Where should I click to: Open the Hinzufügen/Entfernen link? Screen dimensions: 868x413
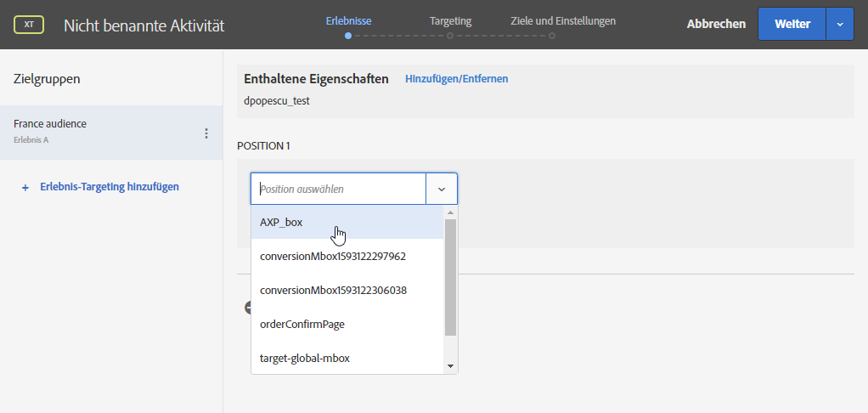pyautogui.click(x=456, y=79)
